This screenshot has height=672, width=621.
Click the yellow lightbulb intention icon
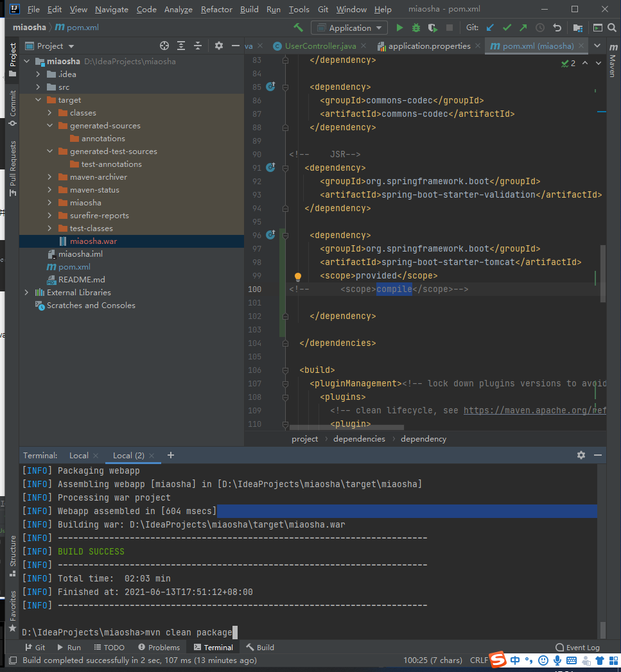click(x=298, y=277)
